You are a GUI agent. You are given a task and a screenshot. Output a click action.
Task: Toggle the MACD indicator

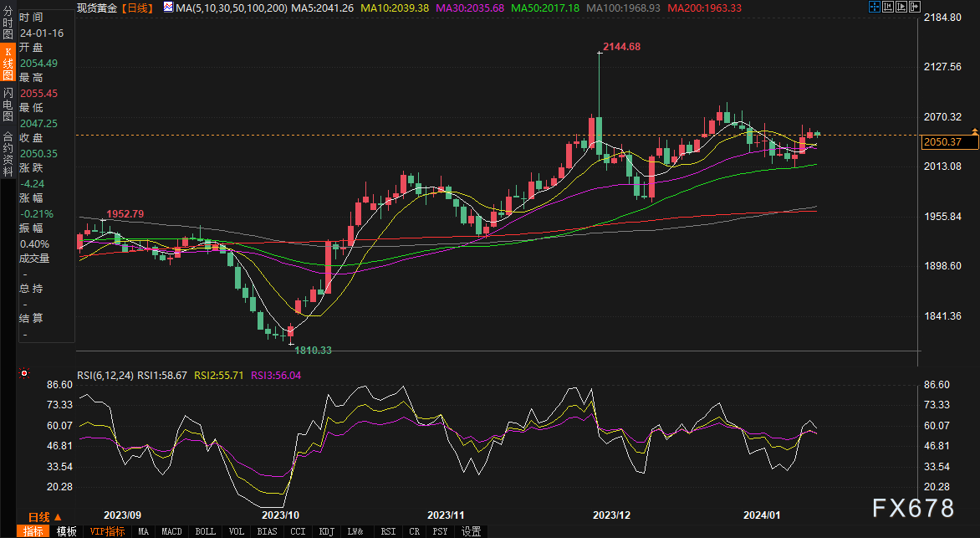(x=171, y=531)
